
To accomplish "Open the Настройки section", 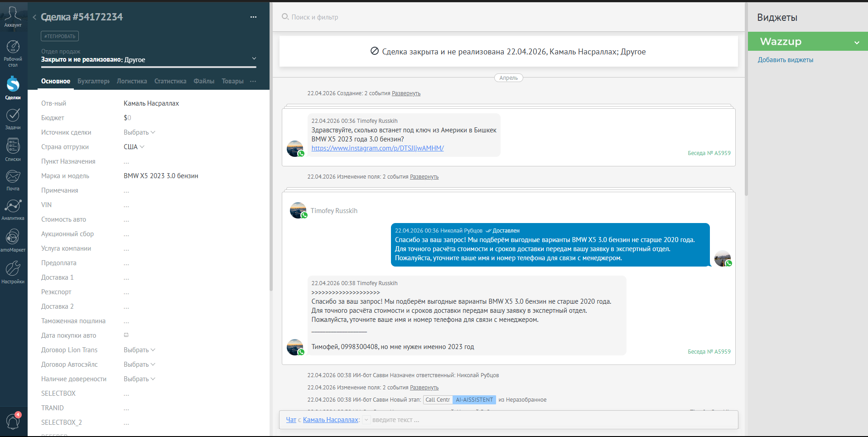I will point(13,272).
